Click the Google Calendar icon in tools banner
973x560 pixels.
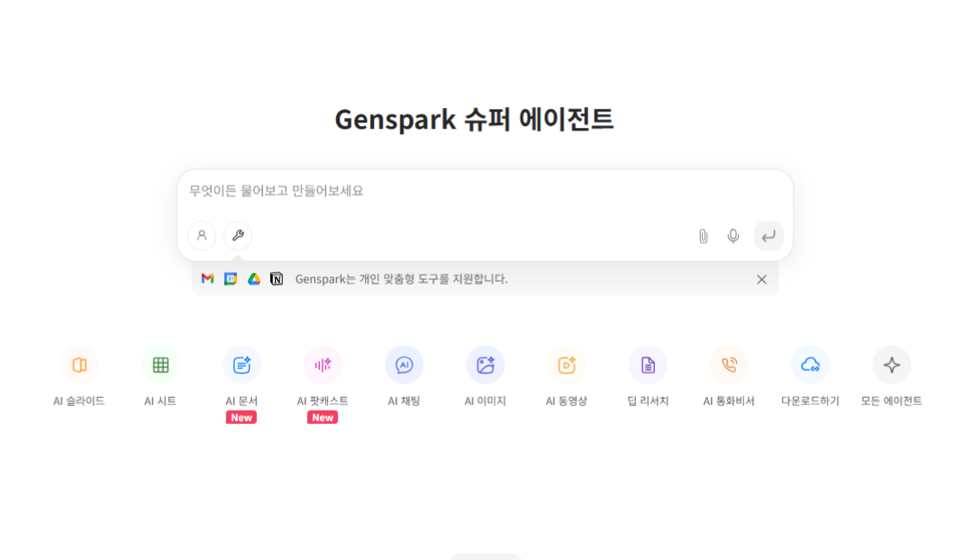(x=231, y=279)
